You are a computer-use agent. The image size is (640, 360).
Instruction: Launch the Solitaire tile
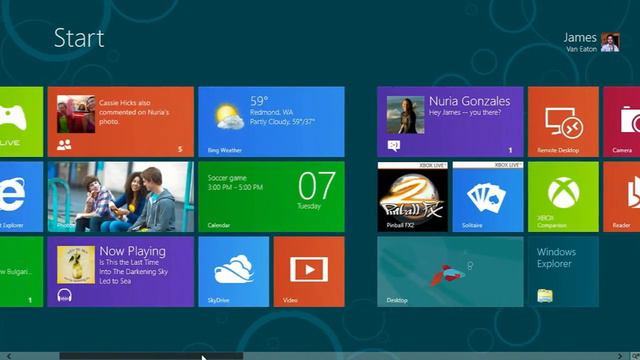(488, 197)
